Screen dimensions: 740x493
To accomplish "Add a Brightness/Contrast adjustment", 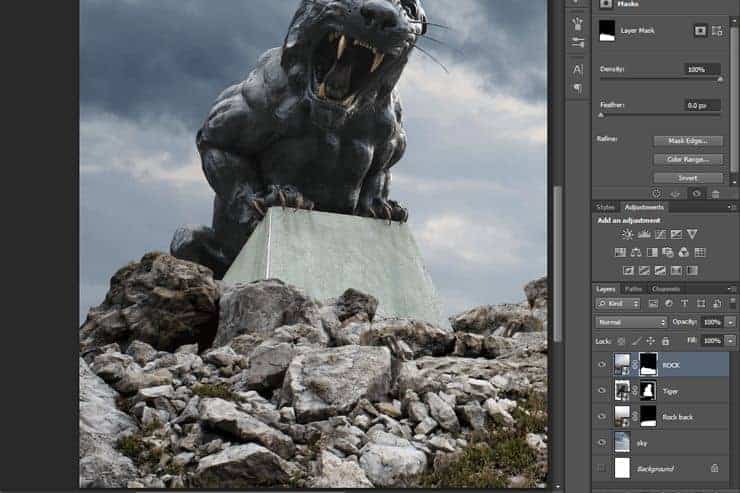I will click(x=627, y=234).
